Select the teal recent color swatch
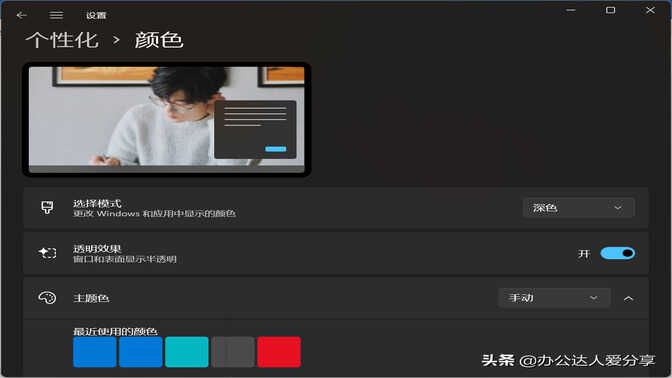The height and width of the screenshot is (378, 672). [187, 352]
